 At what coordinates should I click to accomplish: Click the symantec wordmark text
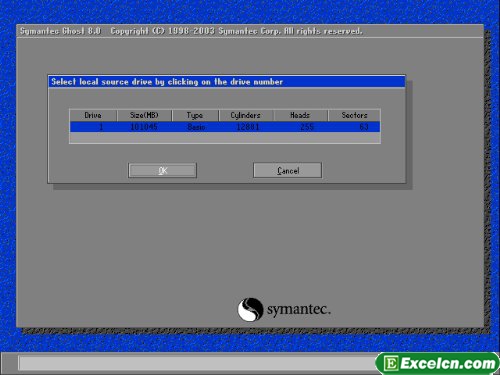pyautogui.click(x=299, y=310)
